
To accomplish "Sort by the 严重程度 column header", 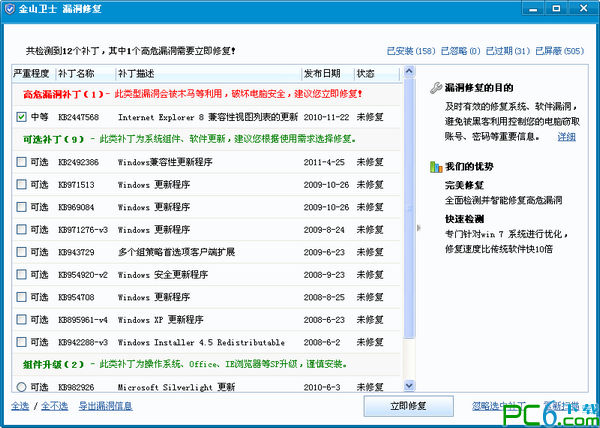I will 31,73.
